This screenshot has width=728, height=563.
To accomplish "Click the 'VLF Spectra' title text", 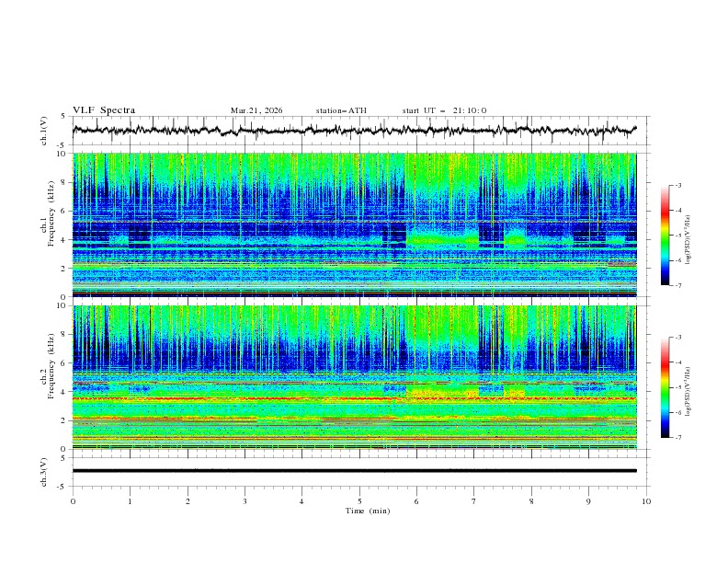I will pos(104,110).
